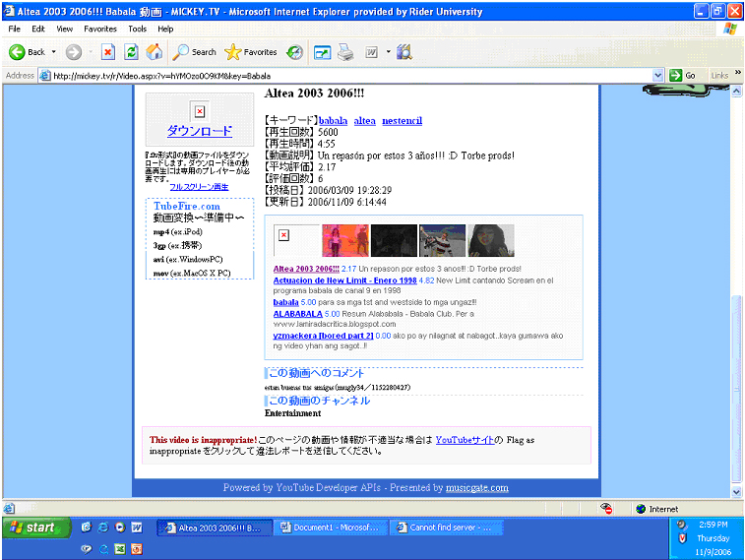745x560 pixels.
Task: Open the History clock icon
Action: point(294,52)
